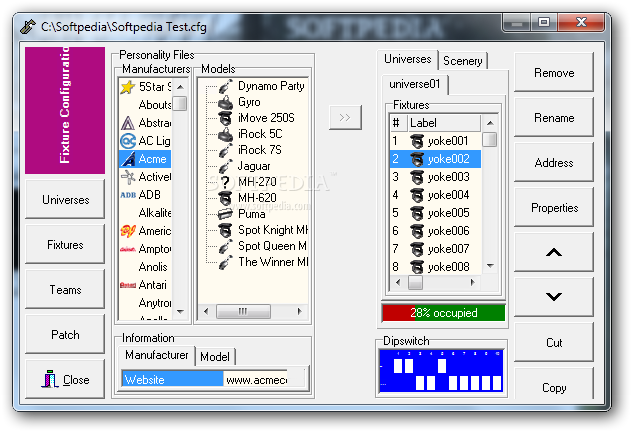Click the Antari manufacturer logo icon

127,285
